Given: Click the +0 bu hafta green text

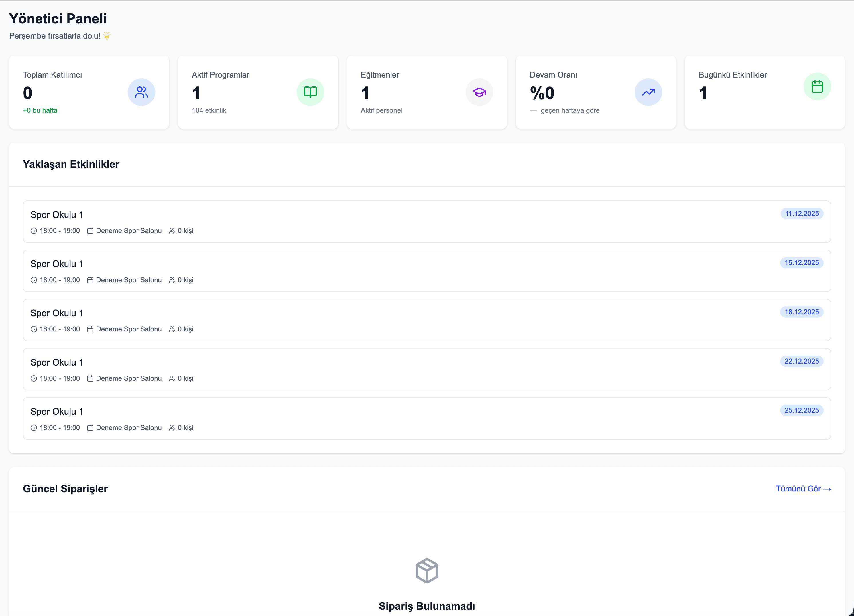Looking at the screenshot, I should [x=40, y=110].
